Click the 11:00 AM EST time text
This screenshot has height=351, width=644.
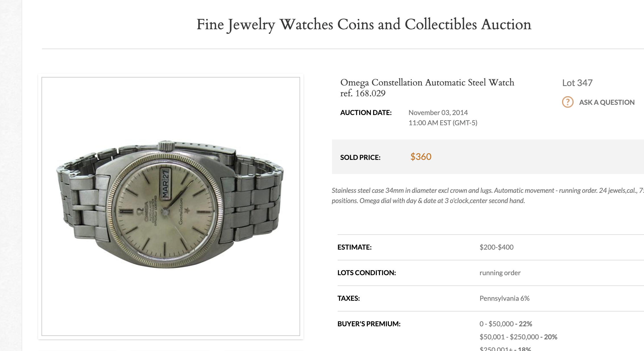(x=443, y=123)
